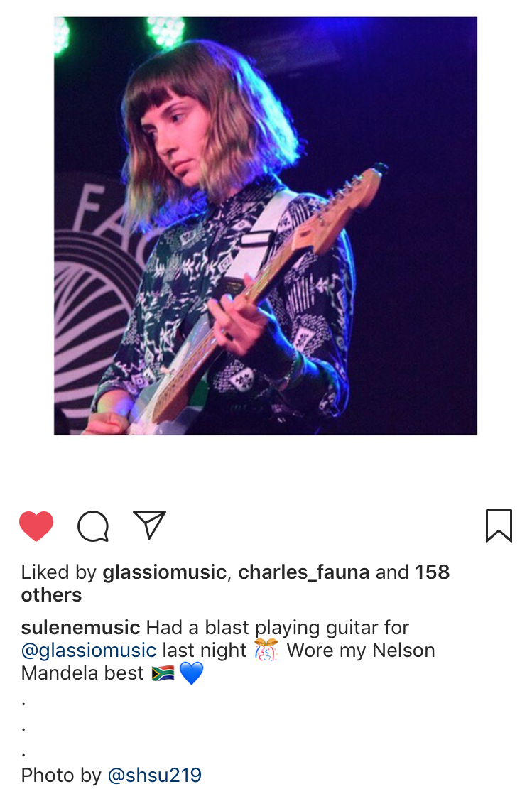Open charles_fauna's profile

(x=303, y=572)
